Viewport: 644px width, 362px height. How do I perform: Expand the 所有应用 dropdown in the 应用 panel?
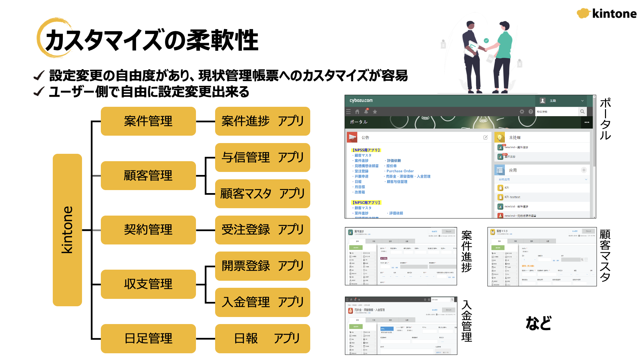[x=586, y=179]
